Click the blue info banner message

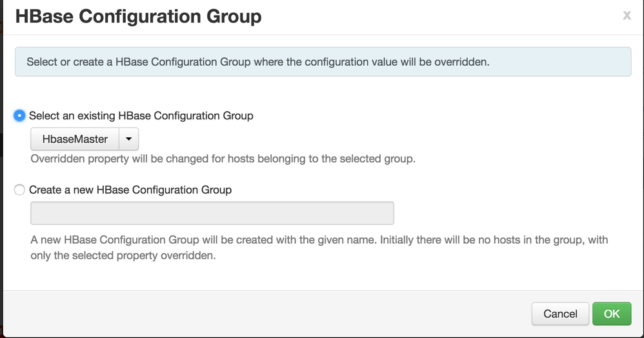(x=258, y=63)
